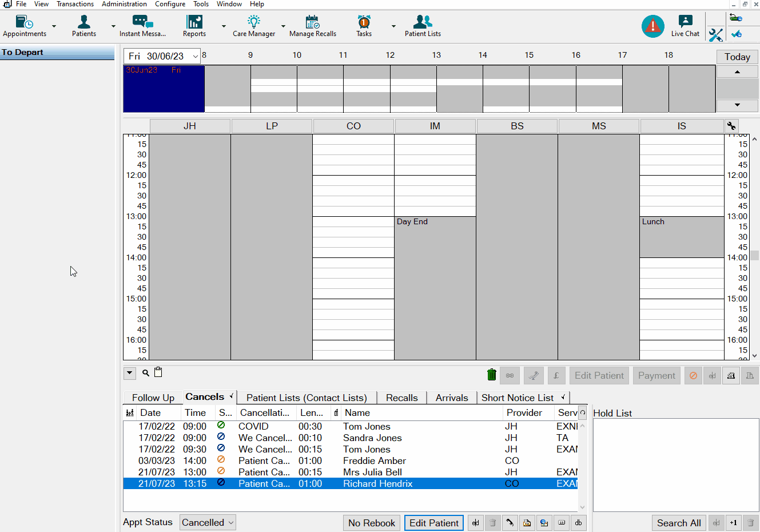760x532 pixels.
Task: Switch to the Recalls tab
Action: pos(401,398)
